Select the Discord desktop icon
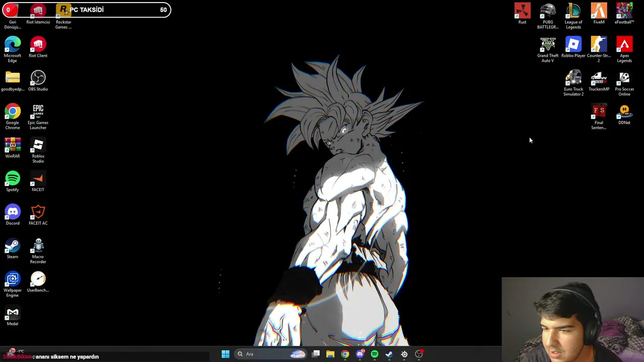 coord(13,215)
